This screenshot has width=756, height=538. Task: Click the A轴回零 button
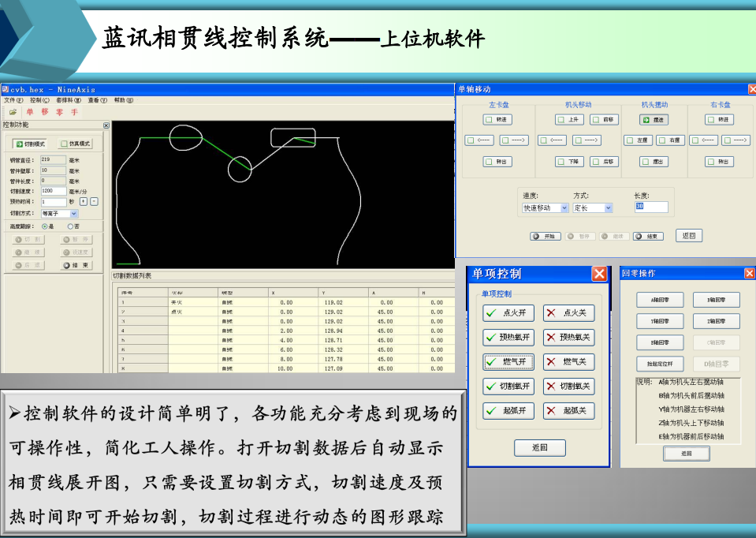click(659, 300)
